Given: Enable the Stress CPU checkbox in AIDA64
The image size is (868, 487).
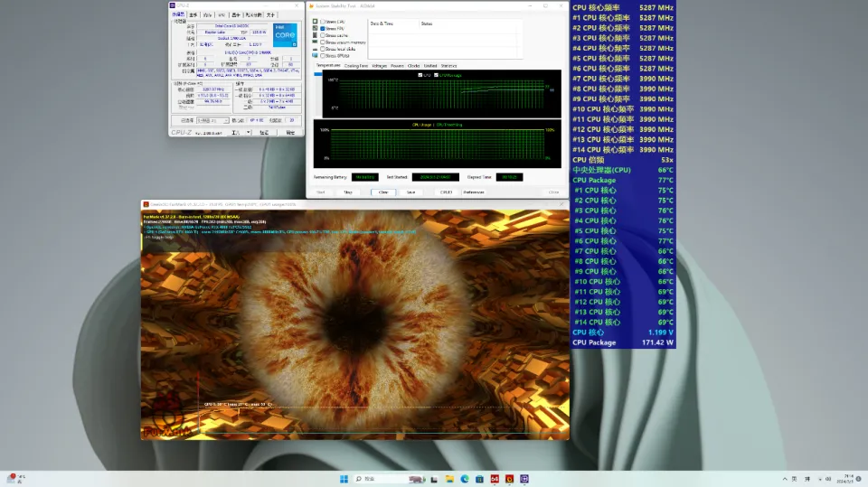Looking at the screenshot, I should click(x=323, y=22).
